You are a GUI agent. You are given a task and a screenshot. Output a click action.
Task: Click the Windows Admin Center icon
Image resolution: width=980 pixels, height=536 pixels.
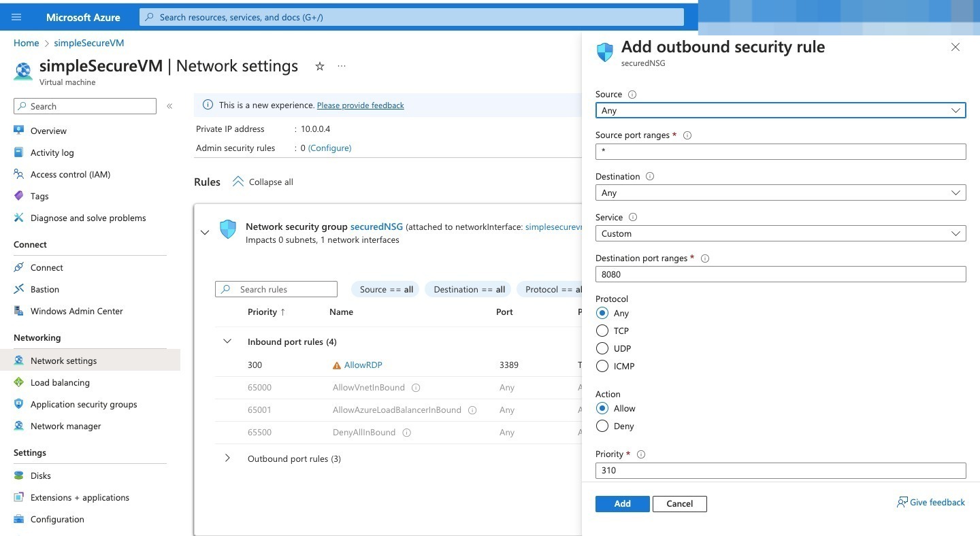[x=19, y=311]
